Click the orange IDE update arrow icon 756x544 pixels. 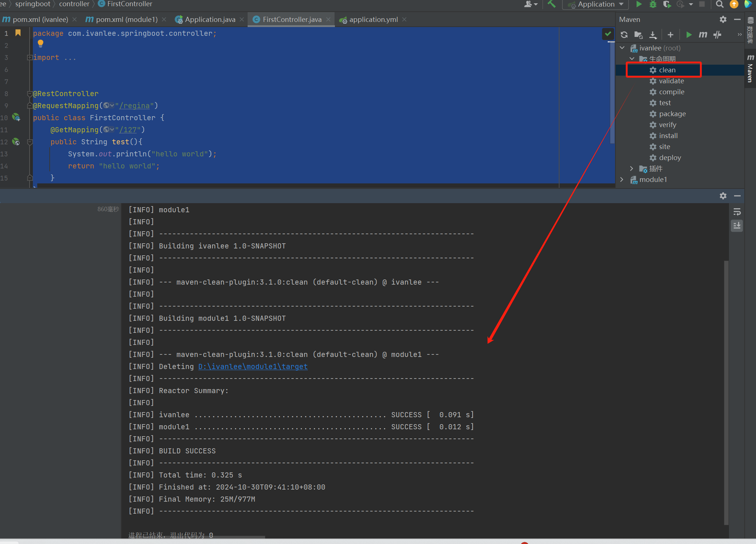click(734, 4)
